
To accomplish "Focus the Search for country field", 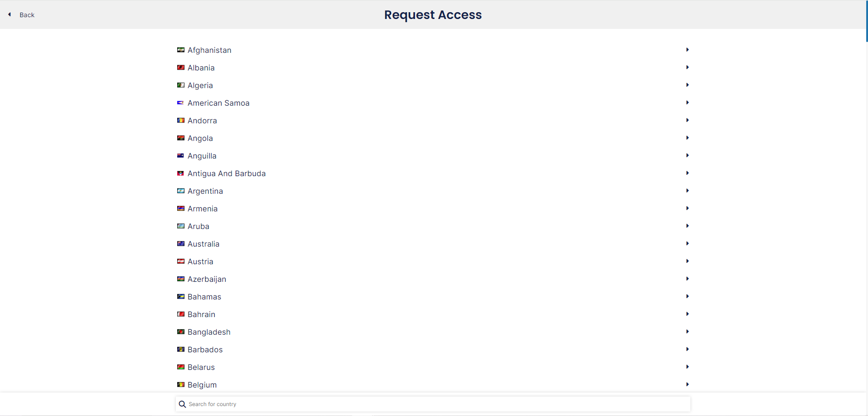I will click(433, 404).
